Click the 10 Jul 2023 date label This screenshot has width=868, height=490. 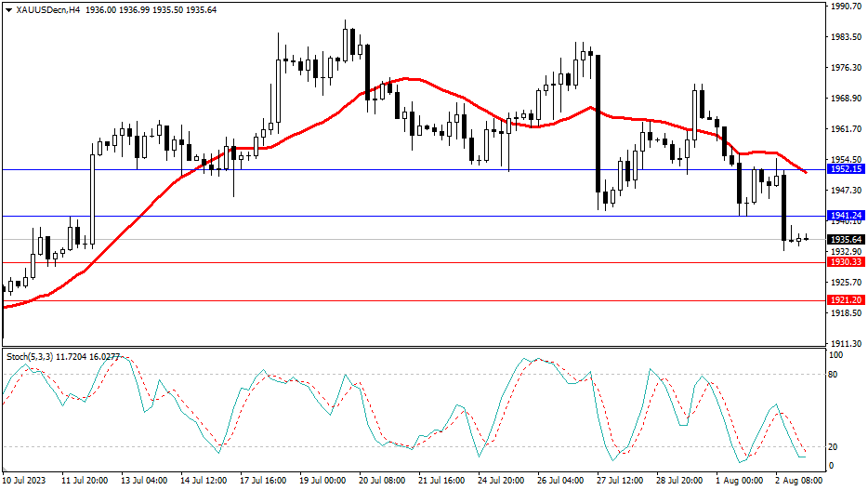coord(26,481)
